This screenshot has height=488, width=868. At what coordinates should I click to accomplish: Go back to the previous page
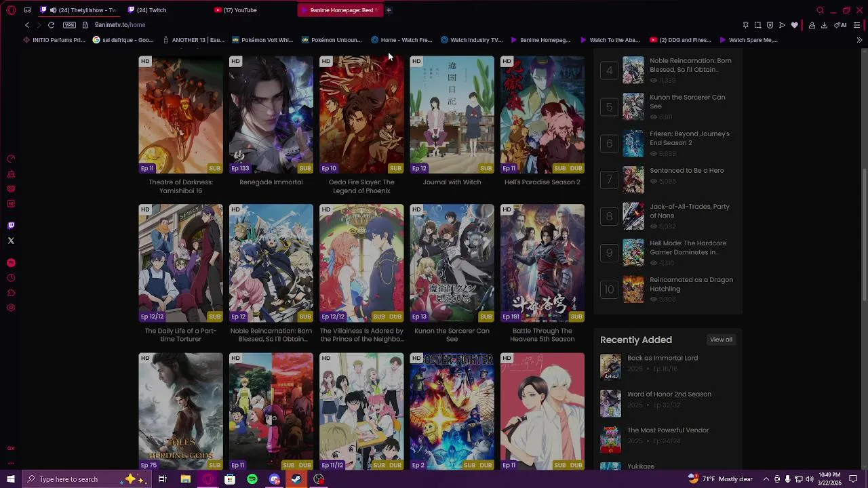pyautogui.click(x=27, y=25)
